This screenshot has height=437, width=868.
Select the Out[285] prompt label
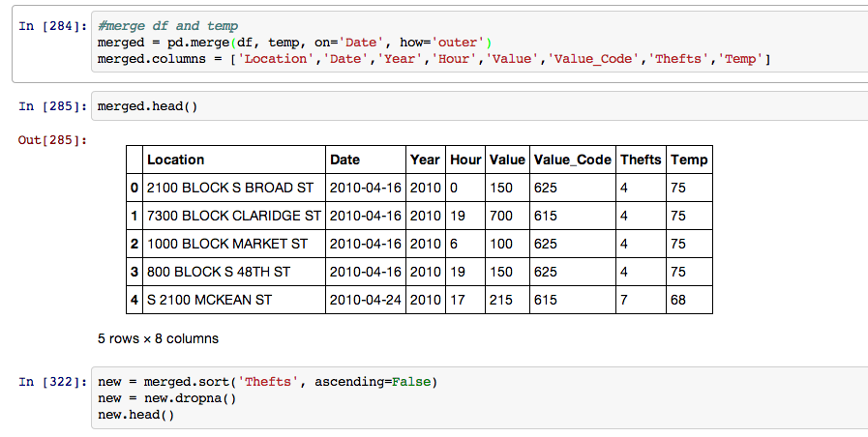(52, 140)
